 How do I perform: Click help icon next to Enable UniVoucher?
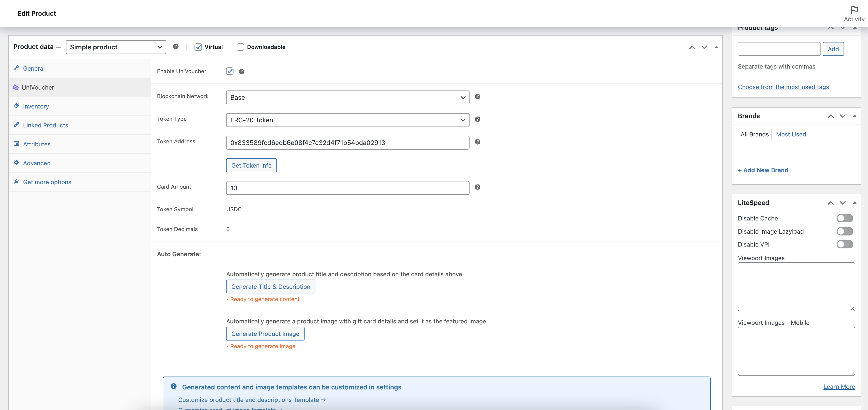coord(242,72)
